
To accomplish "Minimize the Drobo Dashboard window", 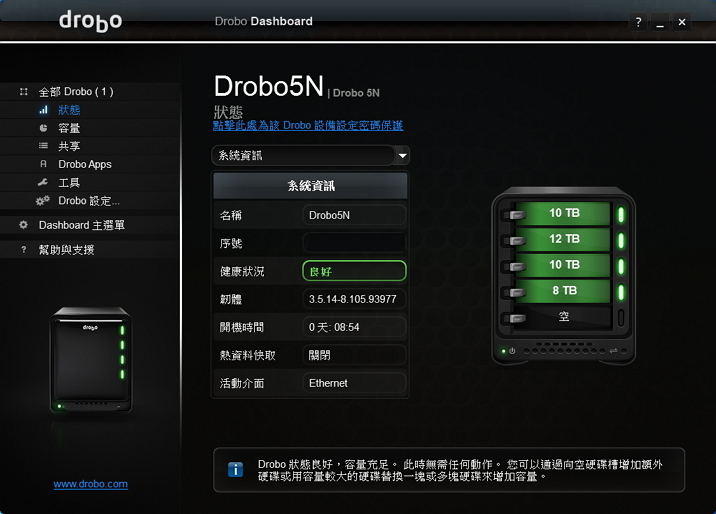I will [x=660, y=21].
